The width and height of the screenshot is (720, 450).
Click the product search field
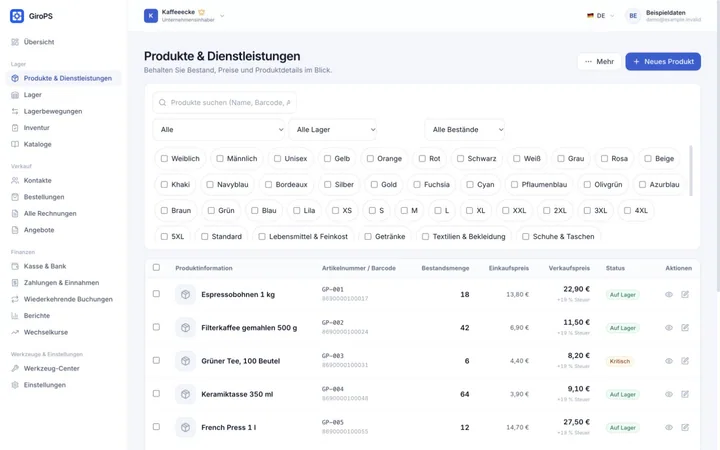(x=225, y=102)
